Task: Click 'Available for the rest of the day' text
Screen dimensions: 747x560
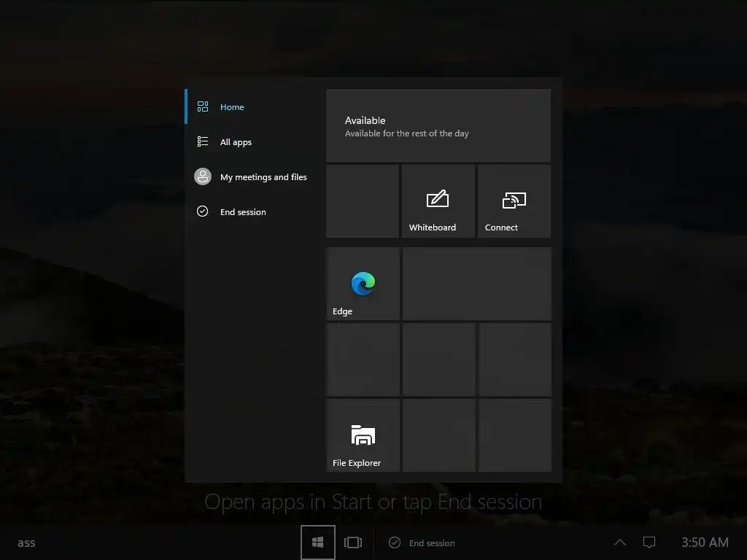Action: pos(407,133)
